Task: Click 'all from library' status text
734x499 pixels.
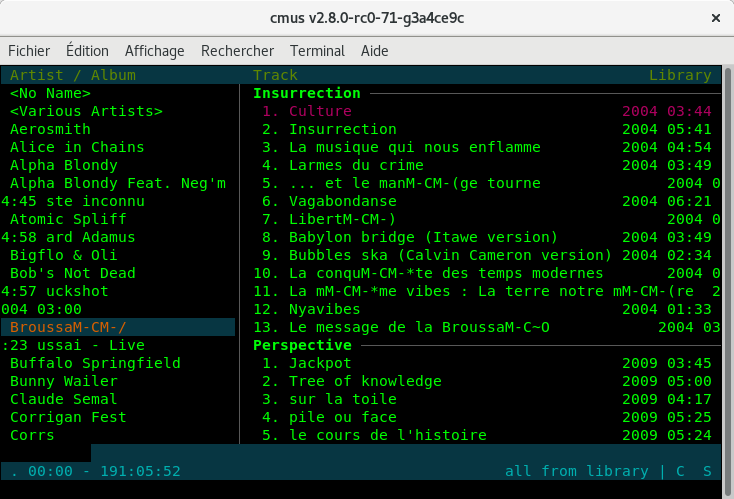Action: pyautogui.click(x=577, y=471)
